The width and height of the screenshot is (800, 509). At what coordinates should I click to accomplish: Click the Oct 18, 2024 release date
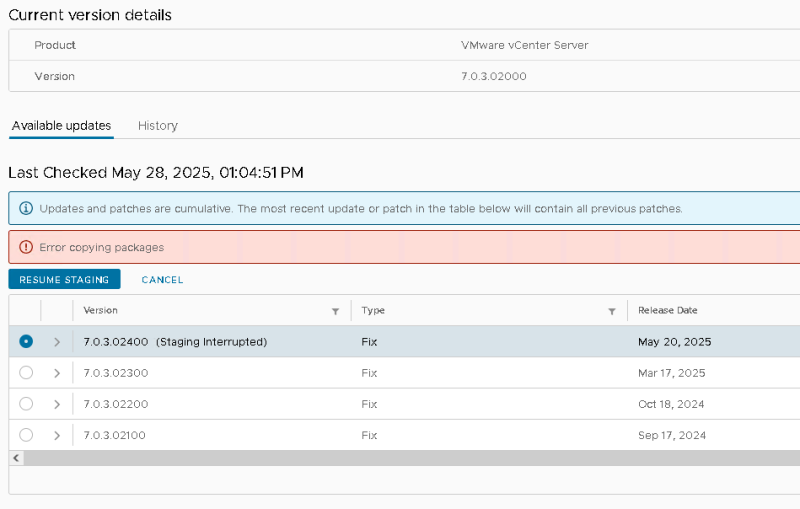671,404
